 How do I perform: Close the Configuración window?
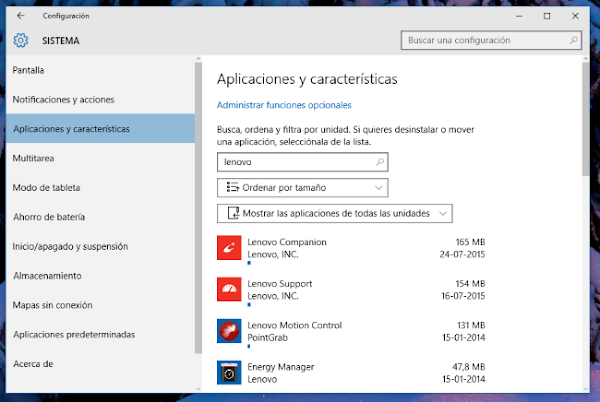point(575,16)
